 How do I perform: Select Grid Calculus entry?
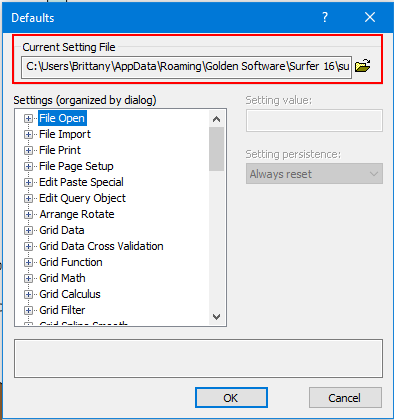70,294
